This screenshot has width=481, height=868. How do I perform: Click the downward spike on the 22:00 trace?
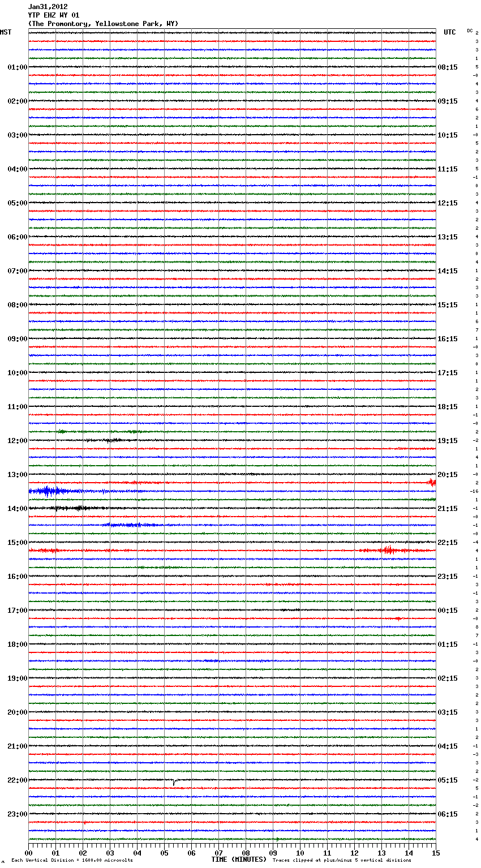click(173, 783)
